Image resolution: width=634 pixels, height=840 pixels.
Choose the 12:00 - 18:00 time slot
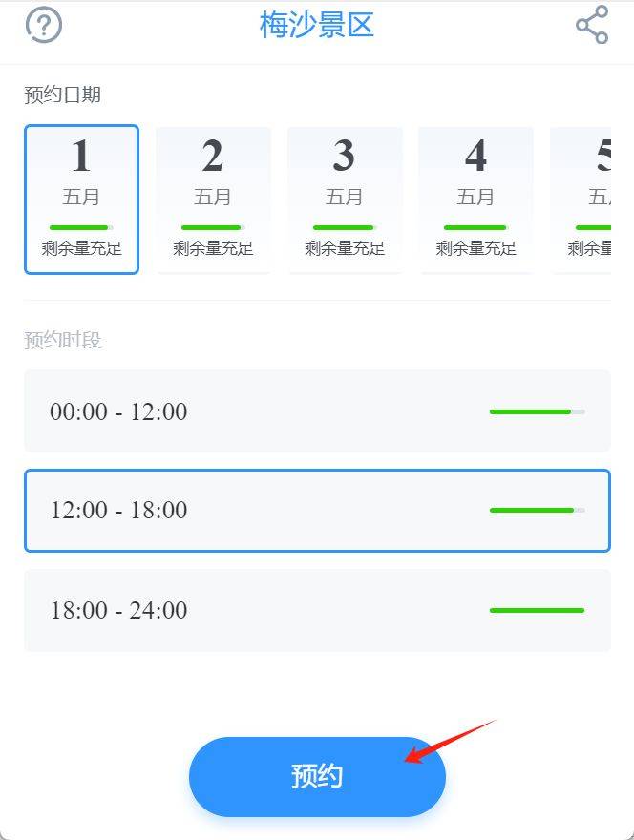[317, 510]
